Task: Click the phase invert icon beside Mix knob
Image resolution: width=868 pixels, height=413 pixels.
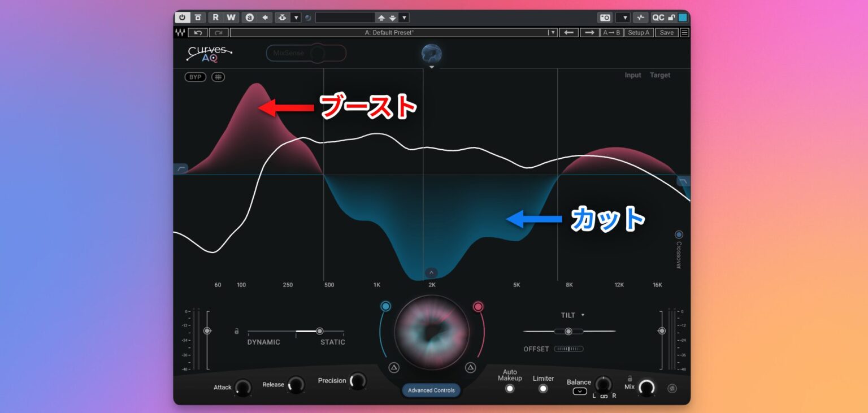Action: click(x=672, y=388)
